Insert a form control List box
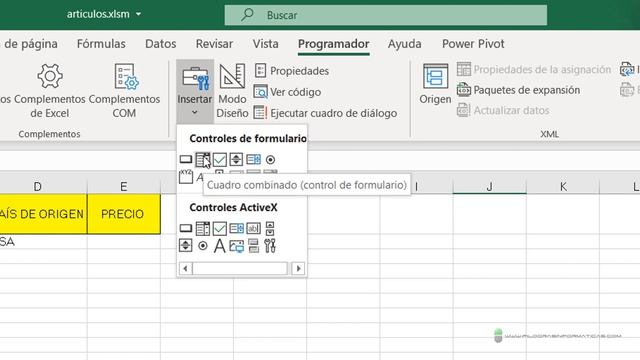This screenshot has height=360, width=640. click(253, 160)
